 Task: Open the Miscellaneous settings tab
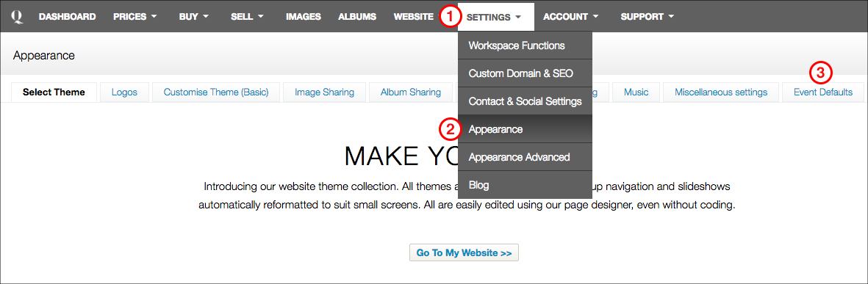pos(721,92)
